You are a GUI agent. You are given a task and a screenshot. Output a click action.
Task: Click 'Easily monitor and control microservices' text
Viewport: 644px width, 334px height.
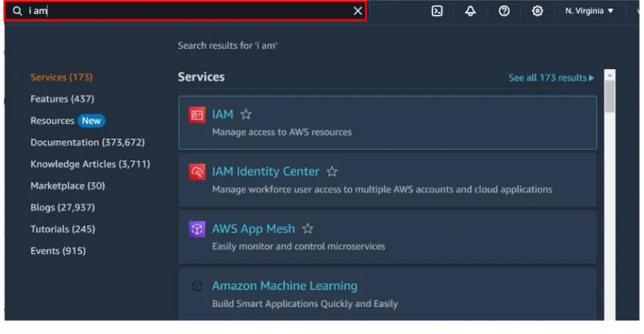[x=299, y=247]
